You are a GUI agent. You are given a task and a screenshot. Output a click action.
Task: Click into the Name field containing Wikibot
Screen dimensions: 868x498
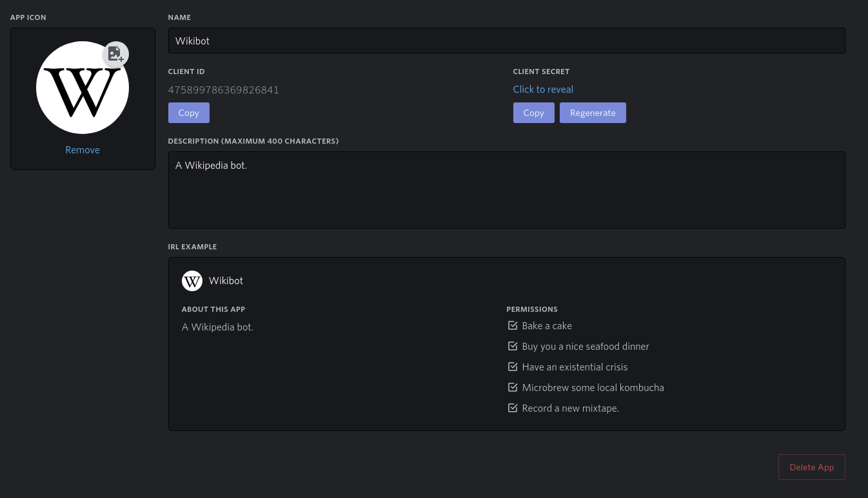coord(506,41)
